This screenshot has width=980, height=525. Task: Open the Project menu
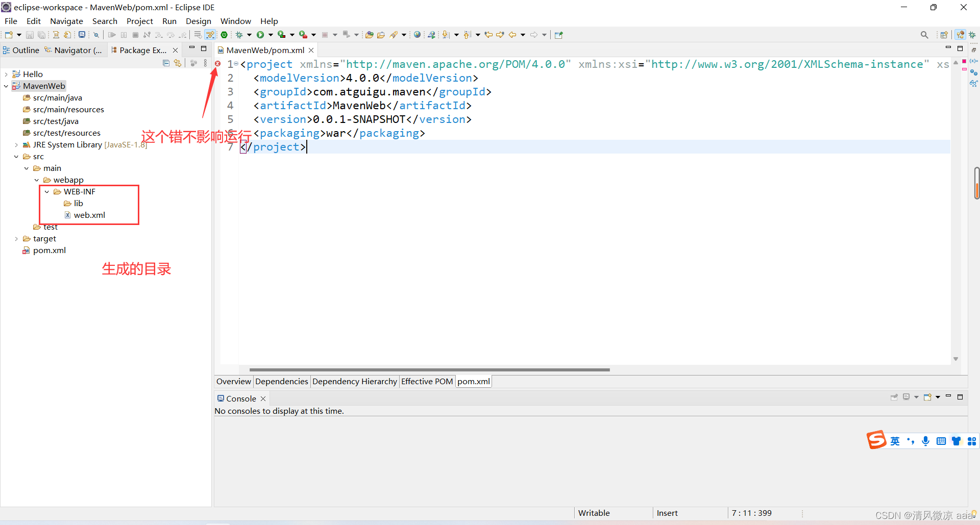coord(139,21)
